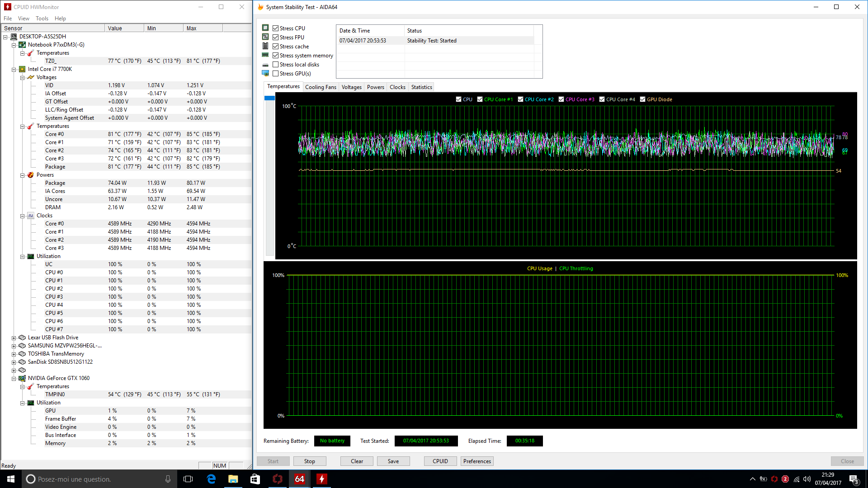Collapse the DESKTOP-A5S25DH tree node

tap(5, 37)
